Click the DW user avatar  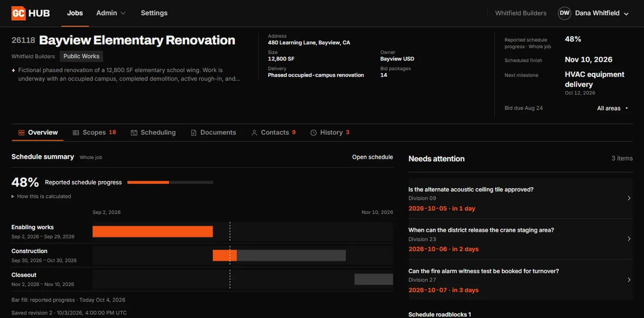tap(564, 13)
